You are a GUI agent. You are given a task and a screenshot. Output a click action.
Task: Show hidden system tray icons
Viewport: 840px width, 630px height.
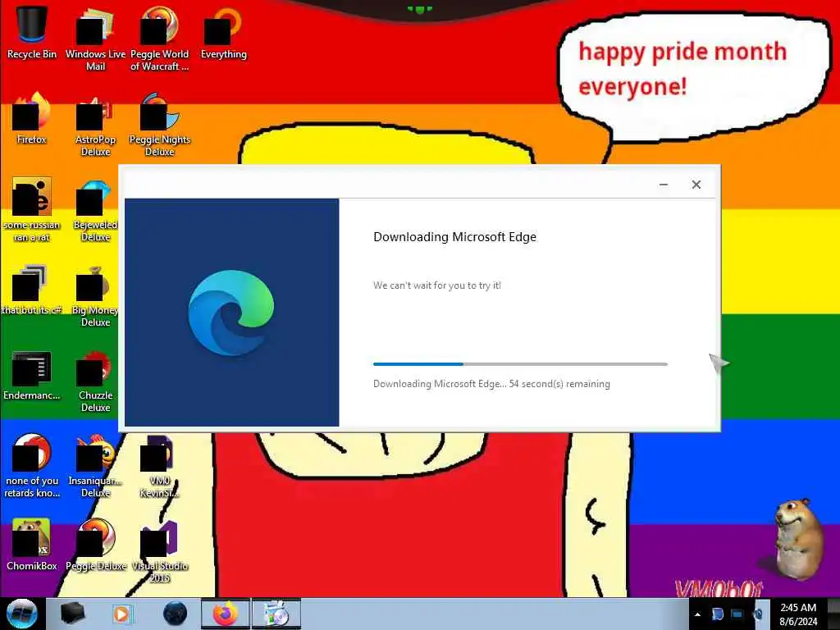(697, 614)
